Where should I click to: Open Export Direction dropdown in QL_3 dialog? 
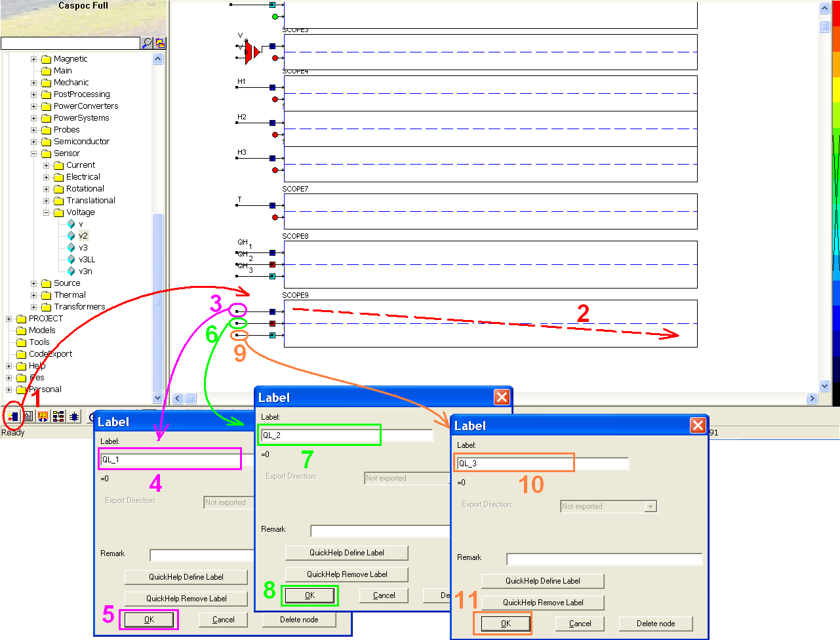point(650,506)
